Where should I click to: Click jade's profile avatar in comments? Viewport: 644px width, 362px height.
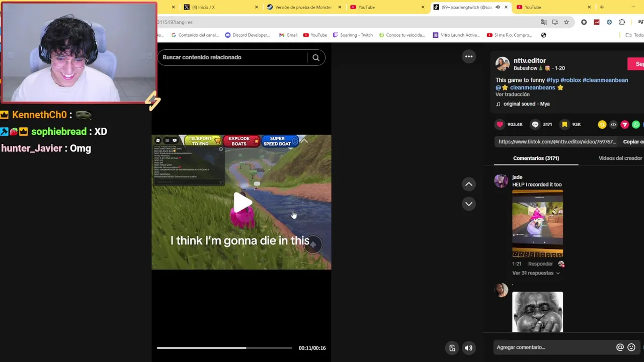click(x=501, y=181)
